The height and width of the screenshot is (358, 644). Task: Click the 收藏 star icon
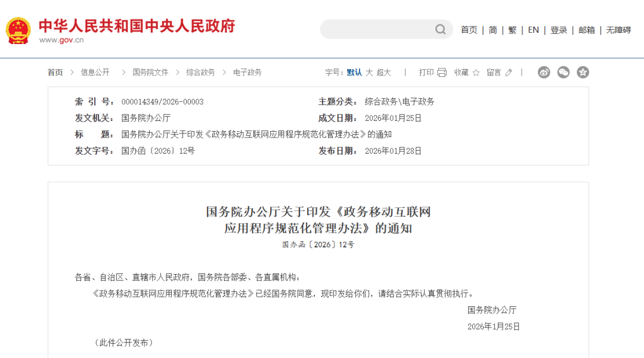tap(476, 73)
